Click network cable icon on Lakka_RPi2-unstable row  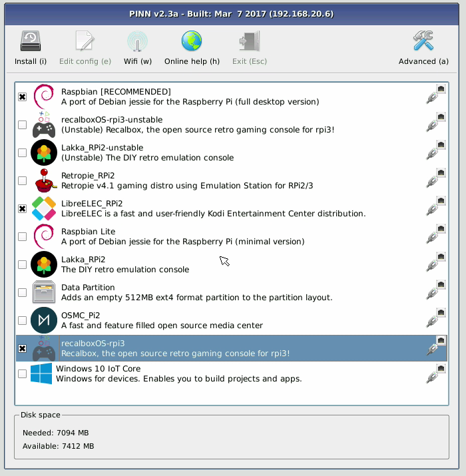tap(436, 150)
